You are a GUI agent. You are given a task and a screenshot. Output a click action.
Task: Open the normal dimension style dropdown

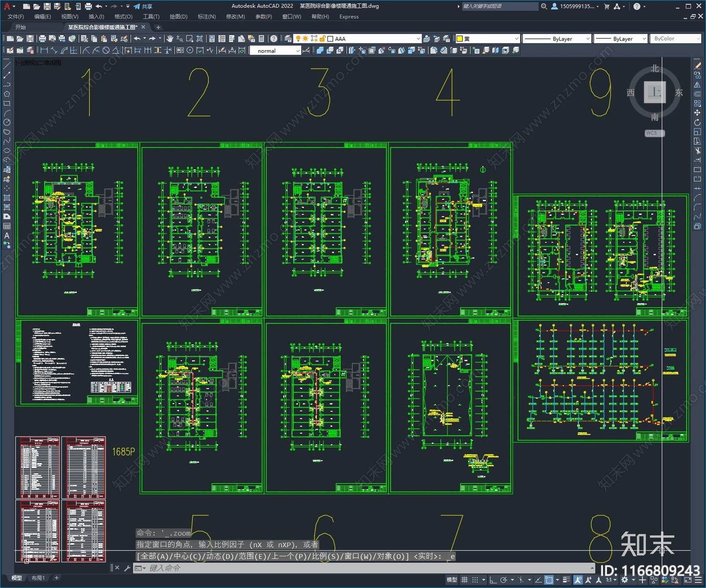point(298,51)
